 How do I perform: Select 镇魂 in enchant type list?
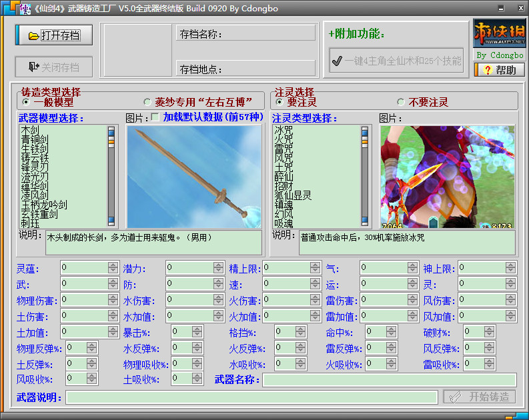(284, 205)
